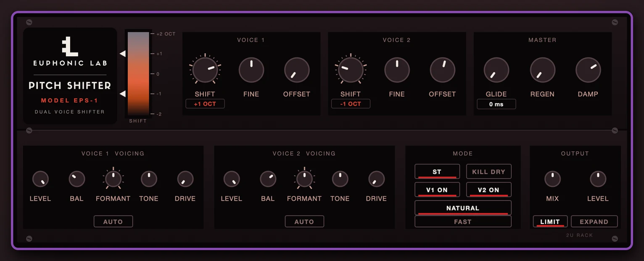The image size is (644, 261).
Task: Click Voice 2 Voicing TONE knob
Action: point(340,179)
